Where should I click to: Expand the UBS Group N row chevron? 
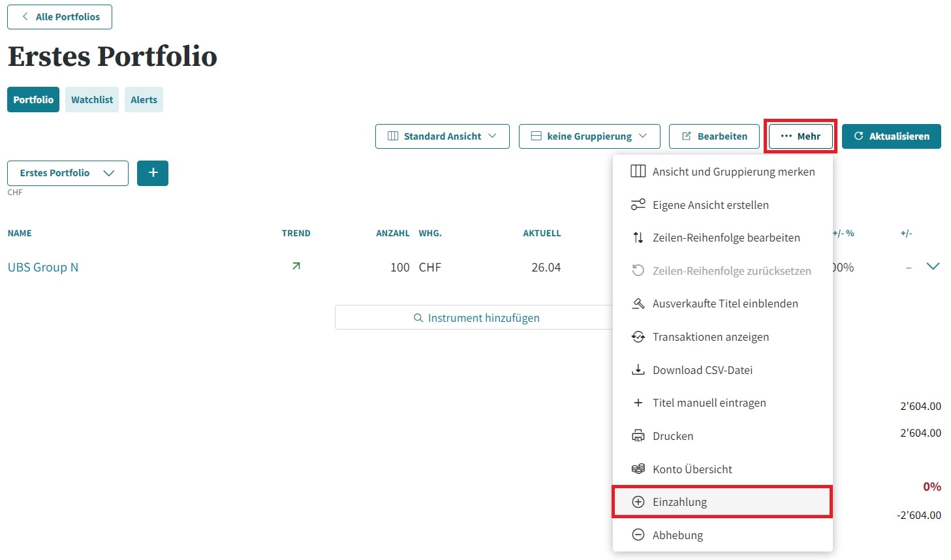point(933,266)
